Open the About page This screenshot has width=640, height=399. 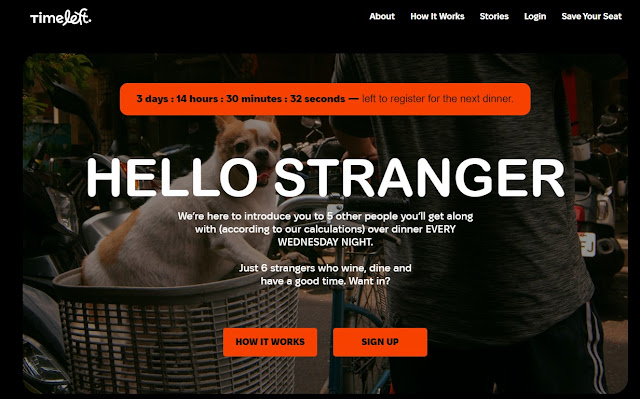pyautogui.click(x=382, y=16)
